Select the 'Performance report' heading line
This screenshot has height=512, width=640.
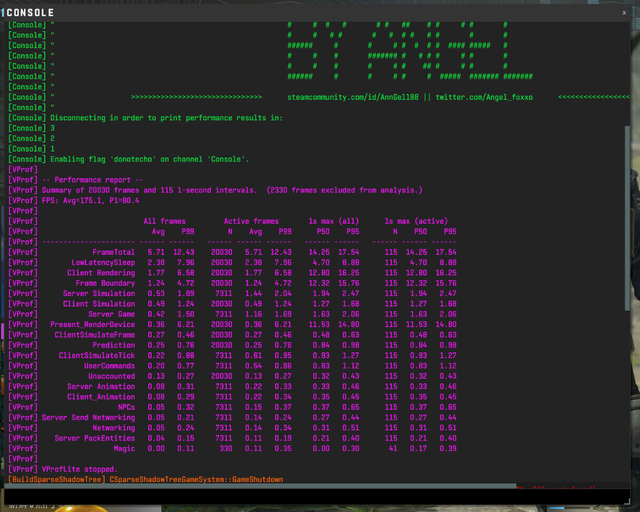(92, 180)
